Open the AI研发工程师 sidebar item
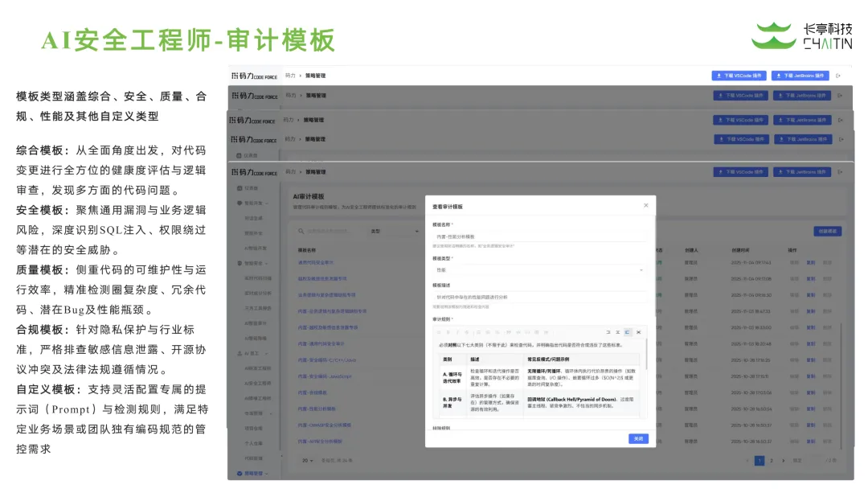 pyautogui.click(x=257, y=368)
